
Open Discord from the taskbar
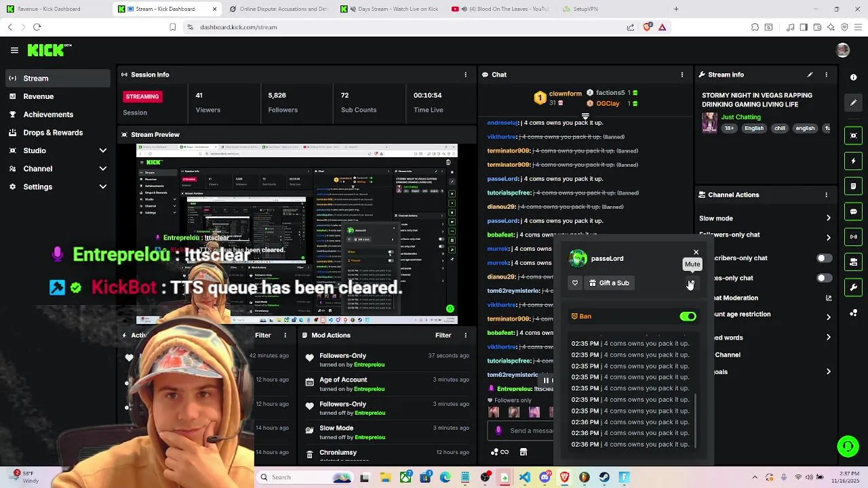[x=545, y=477]
